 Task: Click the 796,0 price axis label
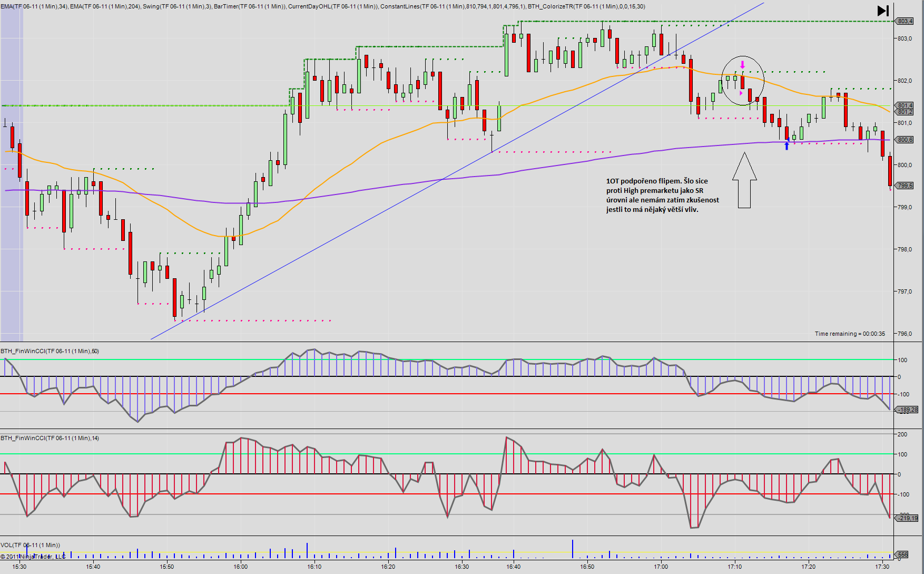point(905,334)
